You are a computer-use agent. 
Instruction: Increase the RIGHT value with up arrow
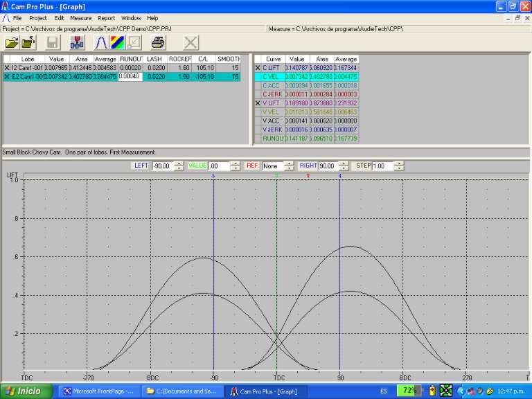pos(344,163)
